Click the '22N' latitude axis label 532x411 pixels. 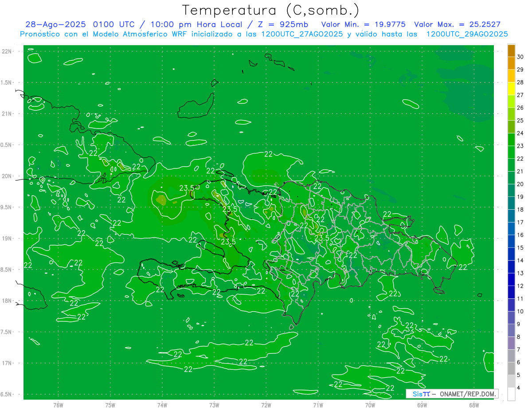point(6,51)
